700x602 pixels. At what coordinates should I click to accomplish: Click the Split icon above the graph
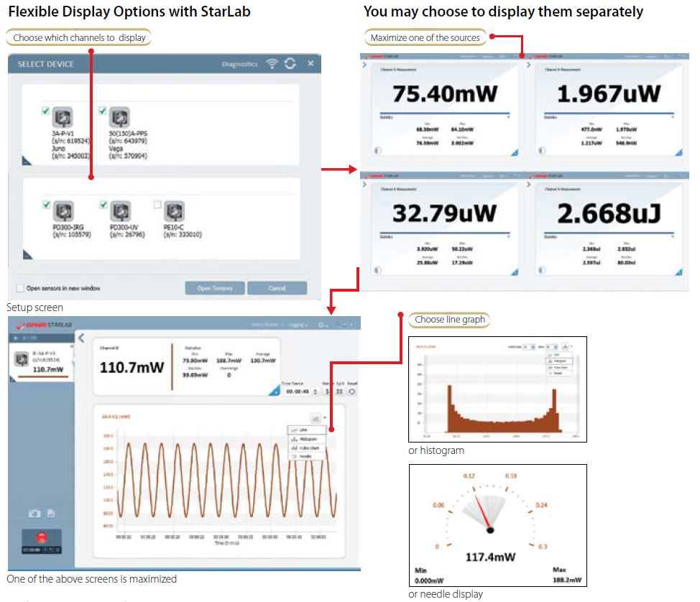tap(340, 392)
